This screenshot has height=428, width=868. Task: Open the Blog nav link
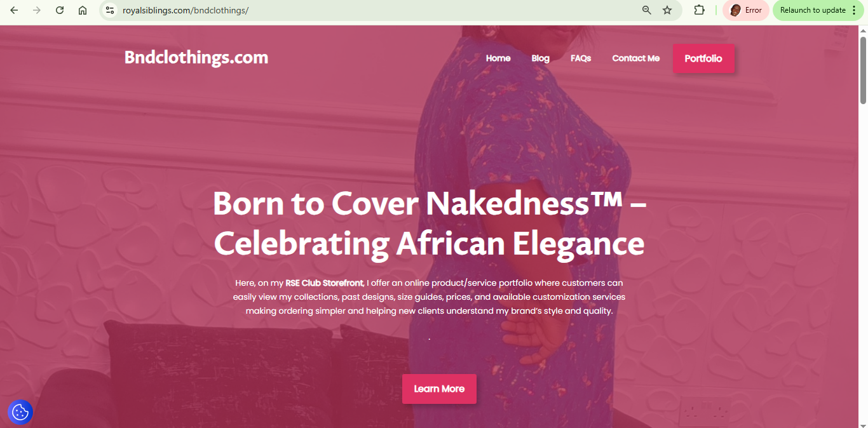coord(540,58)
